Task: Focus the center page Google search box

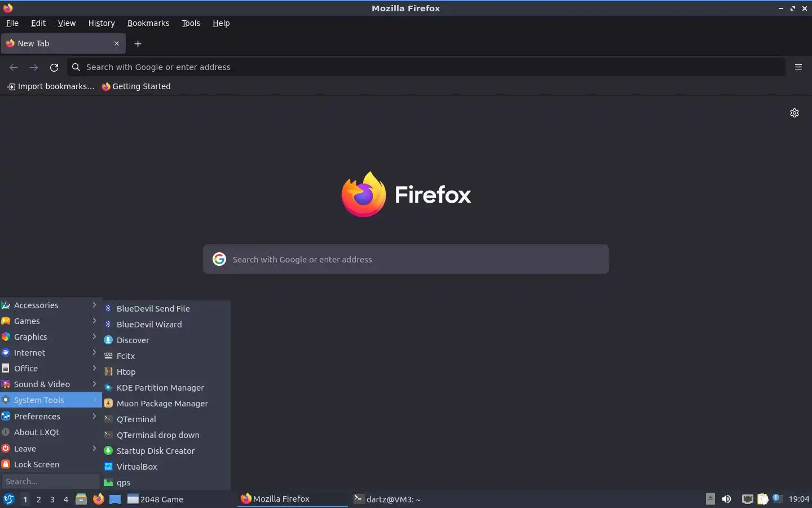Action: (x=406, y=259)
